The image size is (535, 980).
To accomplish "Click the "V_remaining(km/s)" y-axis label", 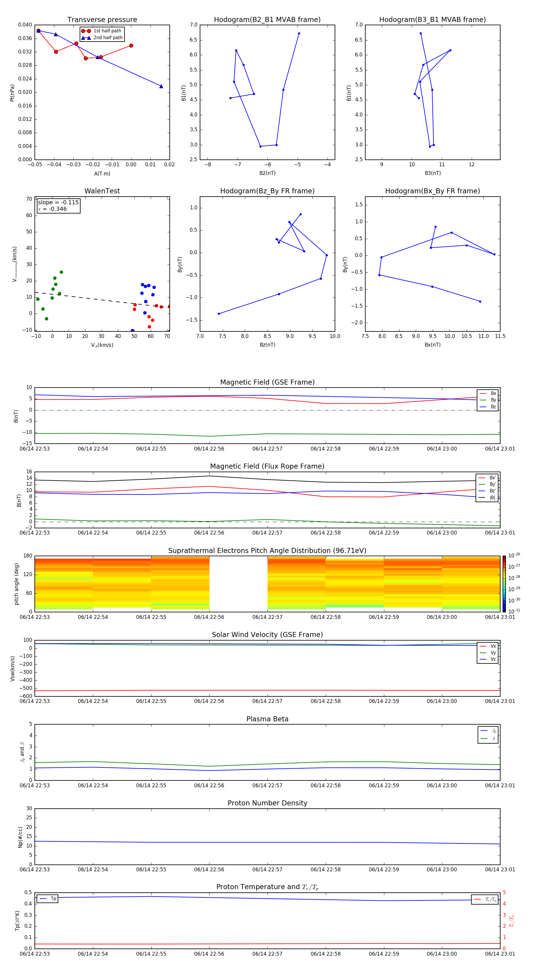I will (x=15, y=264).
